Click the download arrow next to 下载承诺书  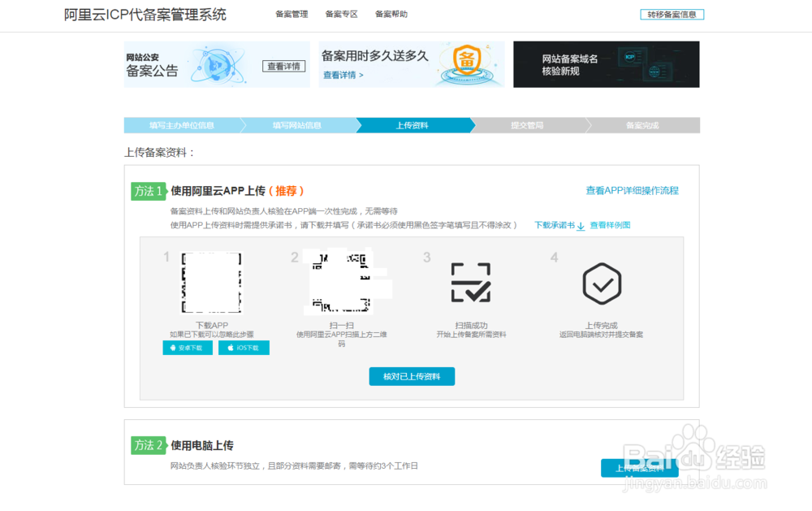[581, 226]
